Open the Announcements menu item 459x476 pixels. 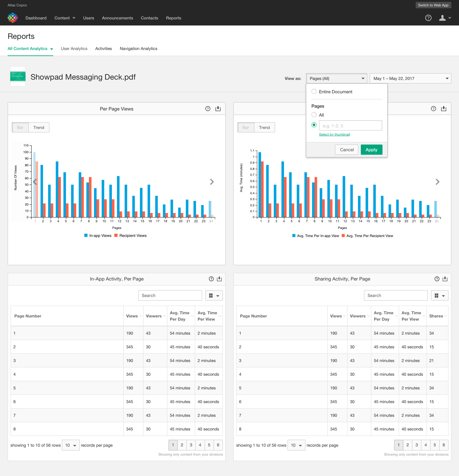(117, 18)
